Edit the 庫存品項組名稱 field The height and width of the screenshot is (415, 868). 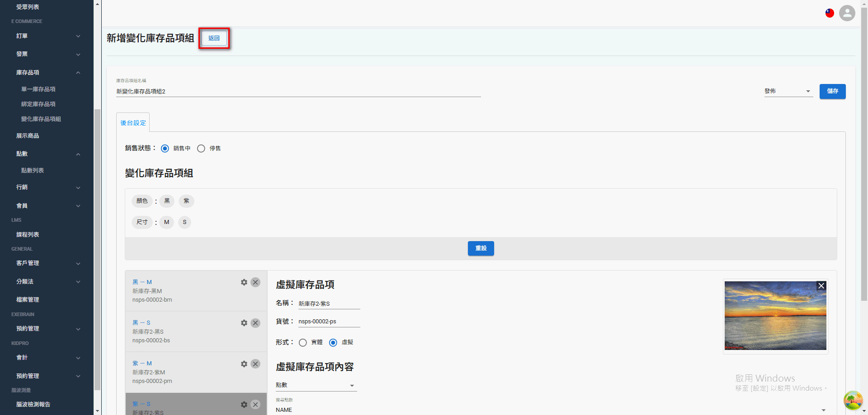click(298, 92)
